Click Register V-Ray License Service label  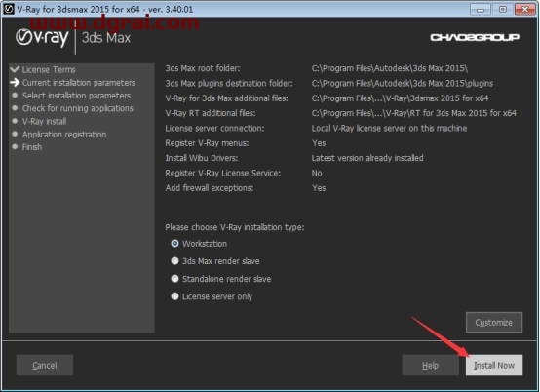point(223,173)
